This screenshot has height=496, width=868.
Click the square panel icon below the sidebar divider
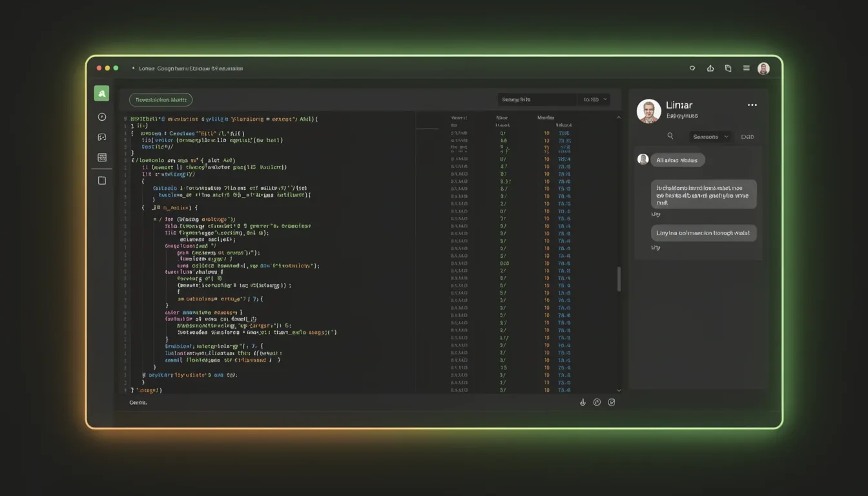click(101, 181)
